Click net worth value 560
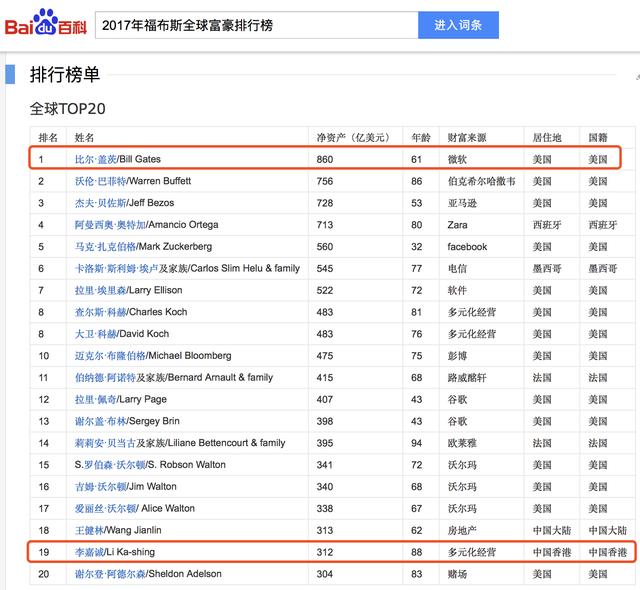The width and height of the screenshot is (640, 590). [x=324, y=246]
